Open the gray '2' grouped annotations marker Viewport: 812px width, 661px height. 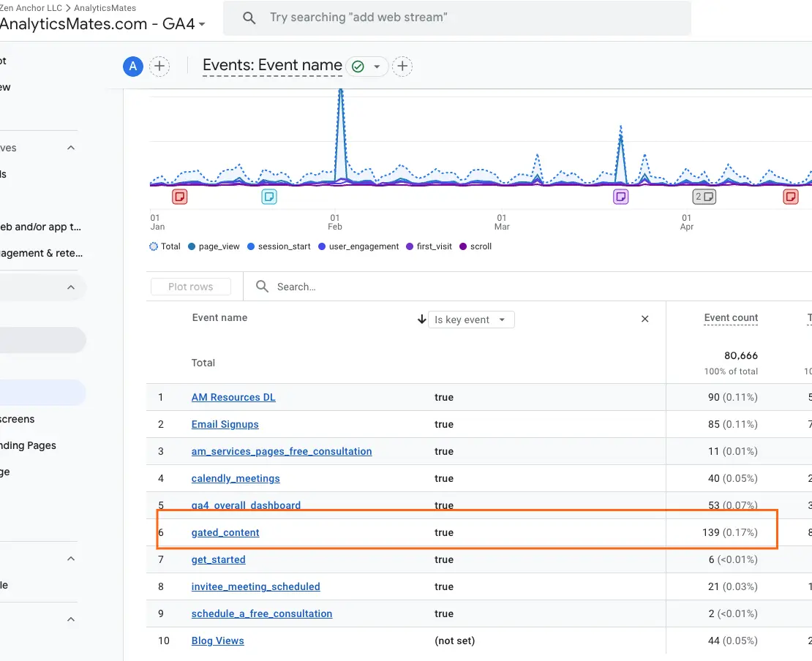tap(704, 197)
